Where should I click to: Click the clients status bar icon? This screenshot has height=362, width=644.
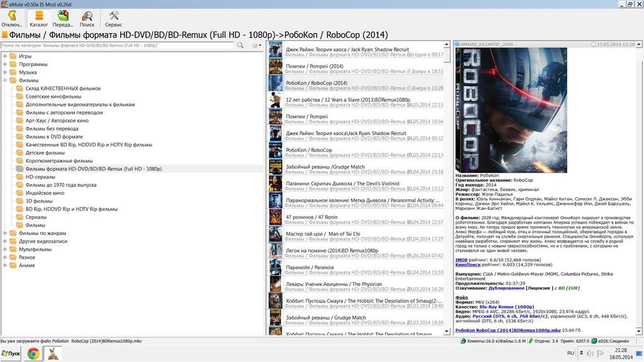click(464, 341)
